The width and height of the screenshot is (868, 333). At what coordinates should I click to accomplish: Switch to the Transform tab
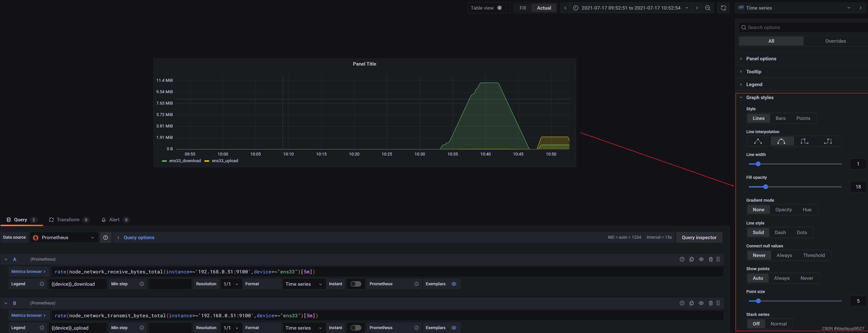point(68,220)
